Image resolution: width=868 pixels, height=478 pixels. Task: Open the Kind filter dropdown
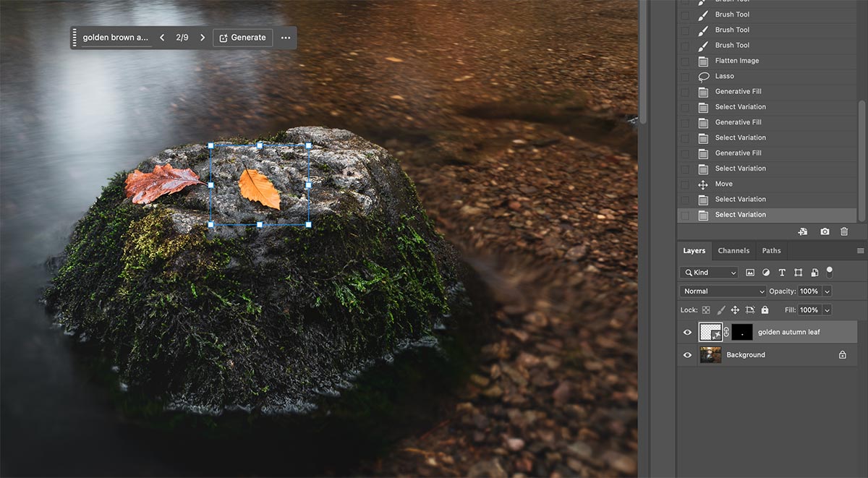click(709, 273)
